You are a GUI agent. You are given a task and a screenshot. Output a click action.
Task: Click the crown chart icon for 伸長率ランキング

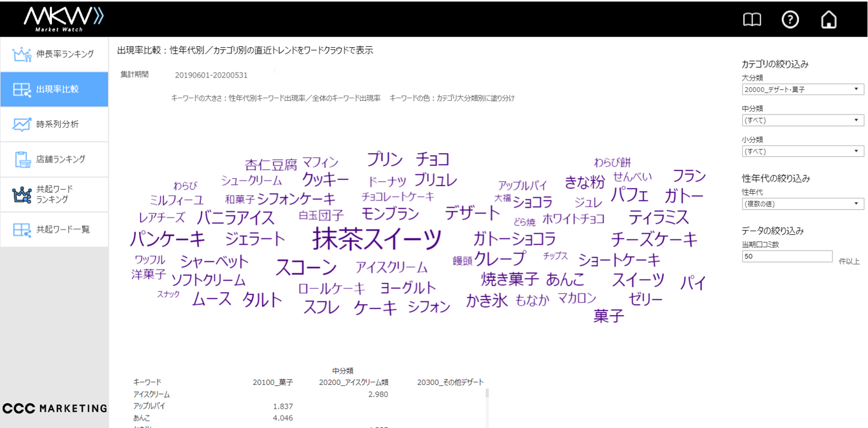22,54
